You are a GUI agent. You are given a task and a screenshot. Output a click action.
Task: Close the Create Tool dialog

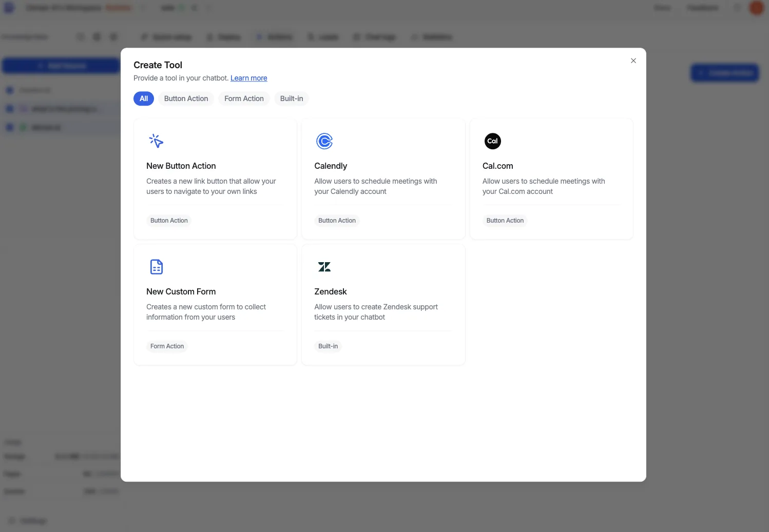(633, 61)
